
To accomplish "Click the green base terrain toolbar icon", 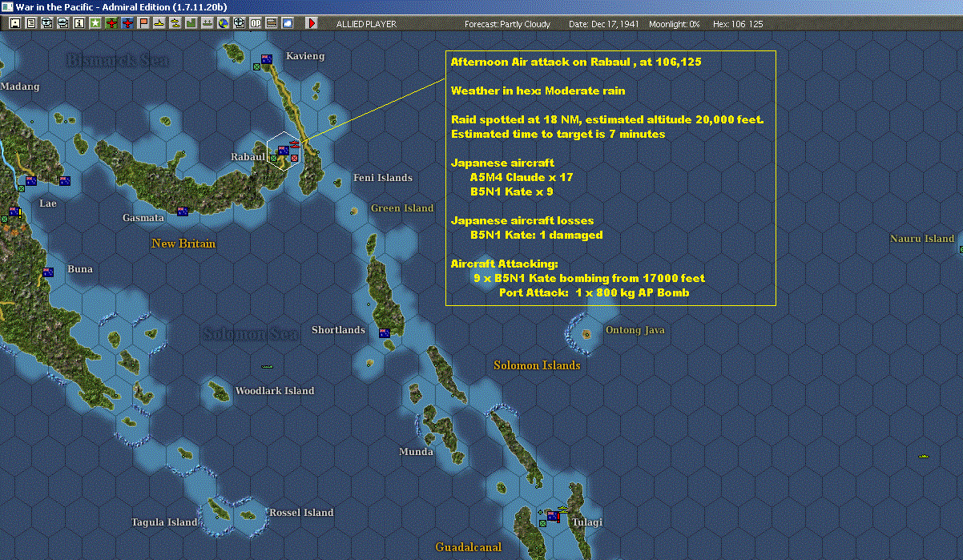I will pos(191,24).
